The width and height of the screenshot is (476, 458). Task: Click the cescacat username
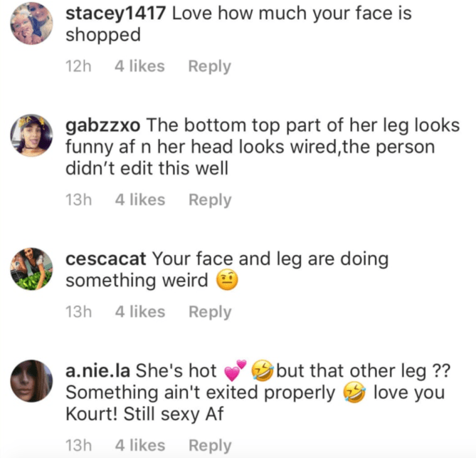[107, 258]
